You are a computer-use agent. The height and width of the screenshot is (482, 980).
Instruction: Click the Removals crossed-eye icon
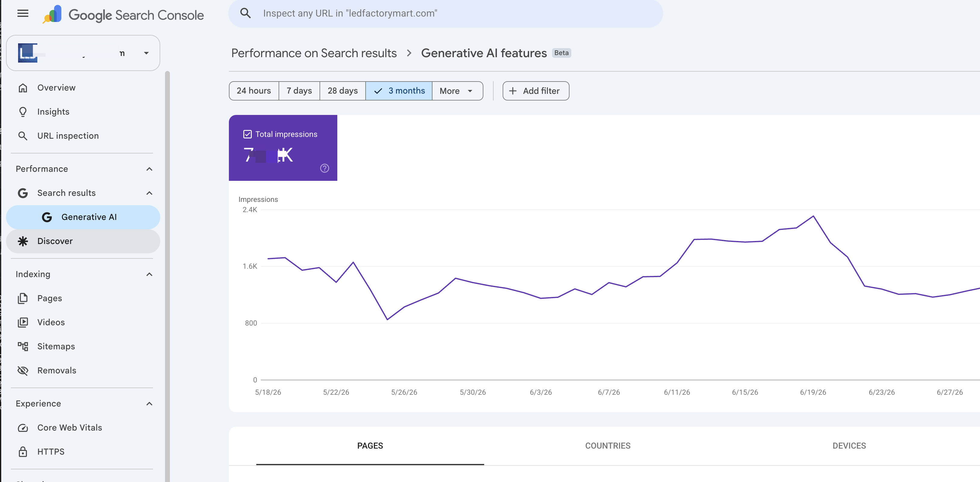(23, 371)
